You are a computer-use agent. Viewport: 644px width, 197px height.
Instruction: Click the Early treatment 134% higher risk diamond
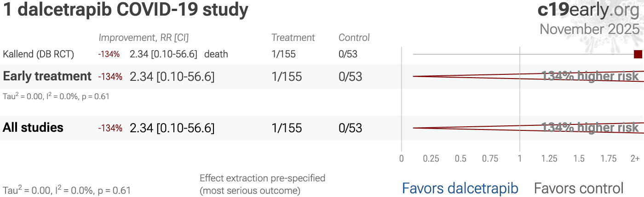point(590,76)
